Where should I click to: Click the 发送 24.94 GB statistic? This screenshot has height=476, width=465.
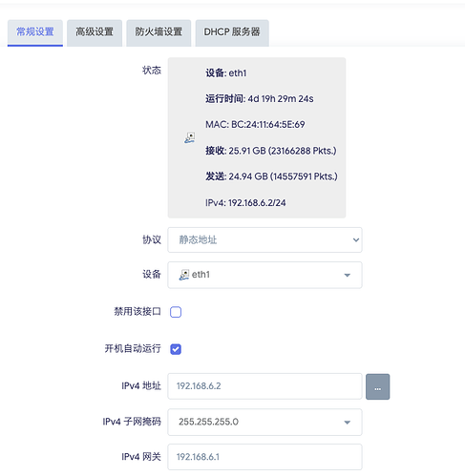coord(271,176)
